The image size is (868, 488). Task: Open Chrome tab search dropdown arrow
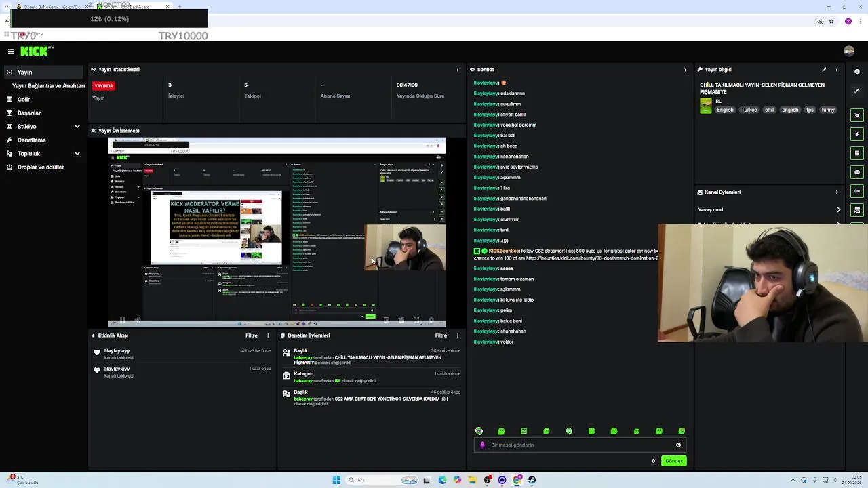7,7
